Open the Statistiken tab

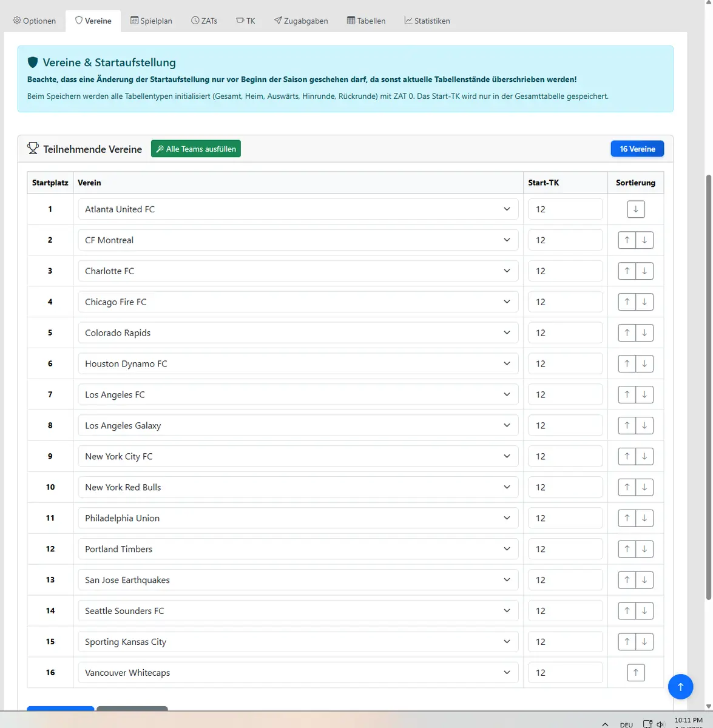(427, 21)
